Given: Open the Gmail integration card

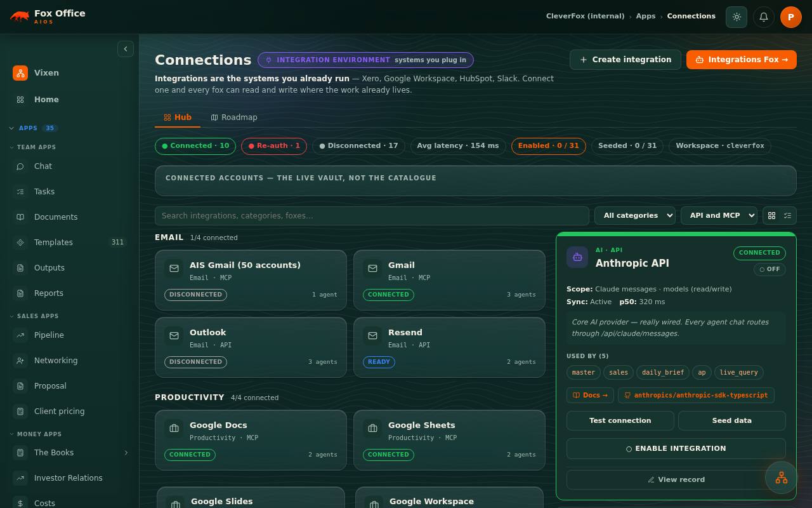Looking at the screenshot, I should [449, 280].
